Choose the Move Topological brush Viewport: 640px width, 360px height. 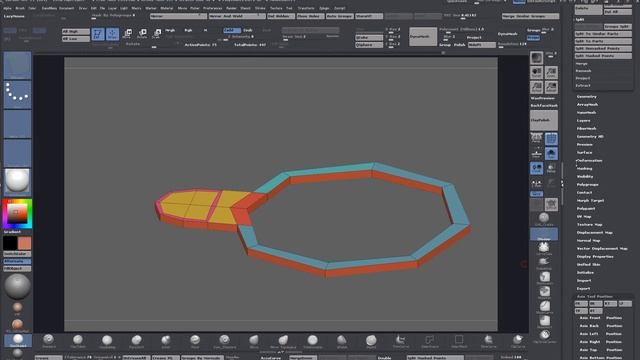tap(283, 341)
